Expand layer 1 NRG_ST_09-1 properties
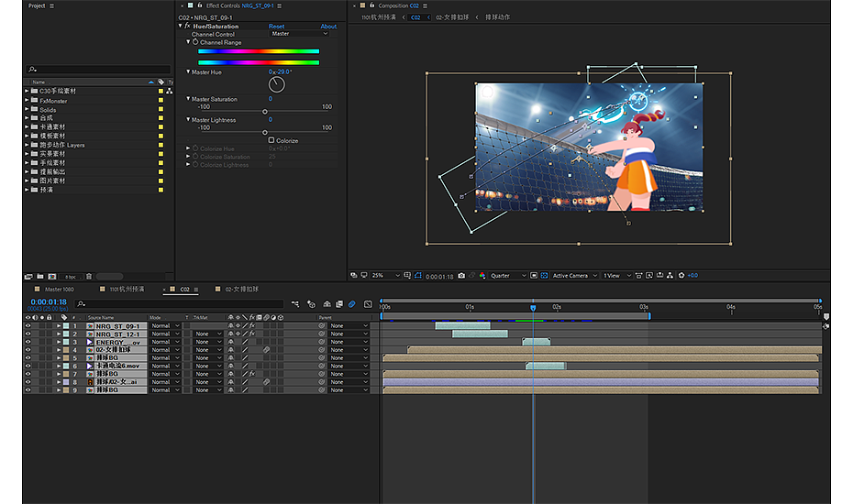 click(x=59, y=325)
